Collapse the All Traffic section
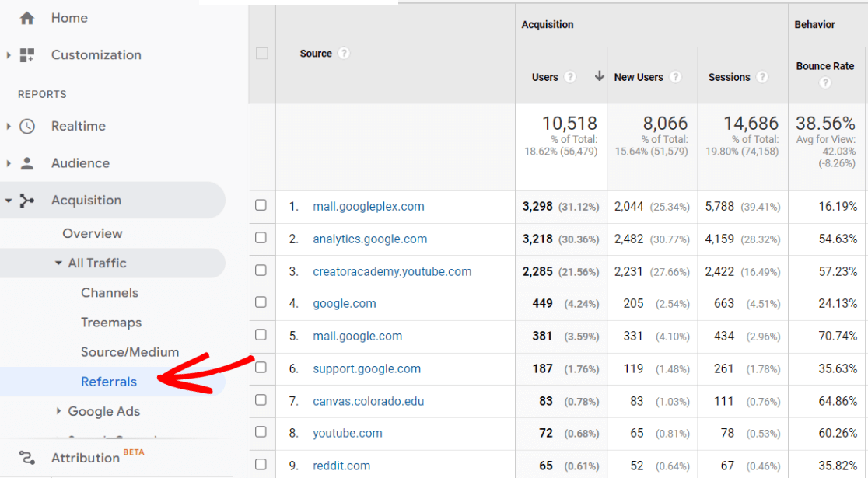 pyautogui.click(x=58, y=263)
